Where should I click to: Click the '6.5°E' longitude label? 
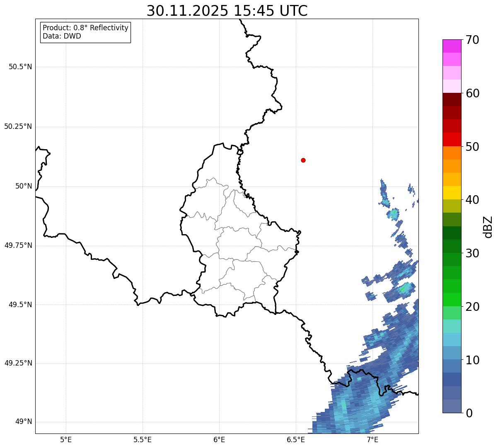click(296, 439)
